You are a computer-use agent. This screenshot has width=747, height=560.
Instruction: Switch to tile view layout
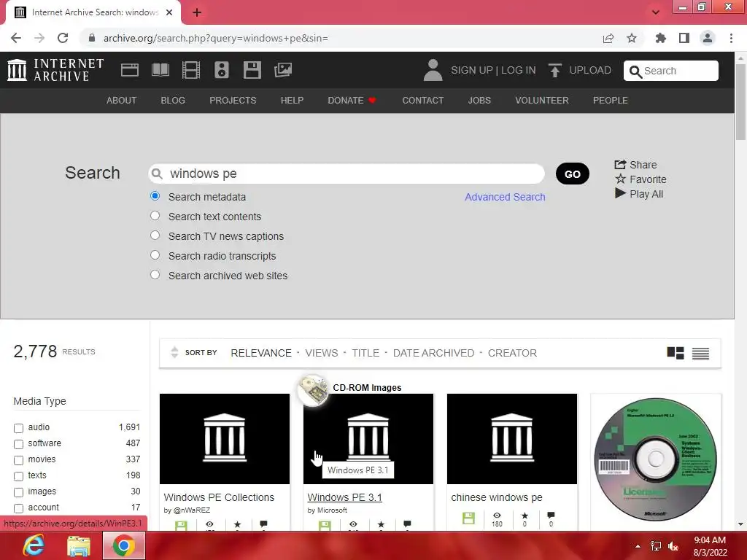click(x=675, y=353)
